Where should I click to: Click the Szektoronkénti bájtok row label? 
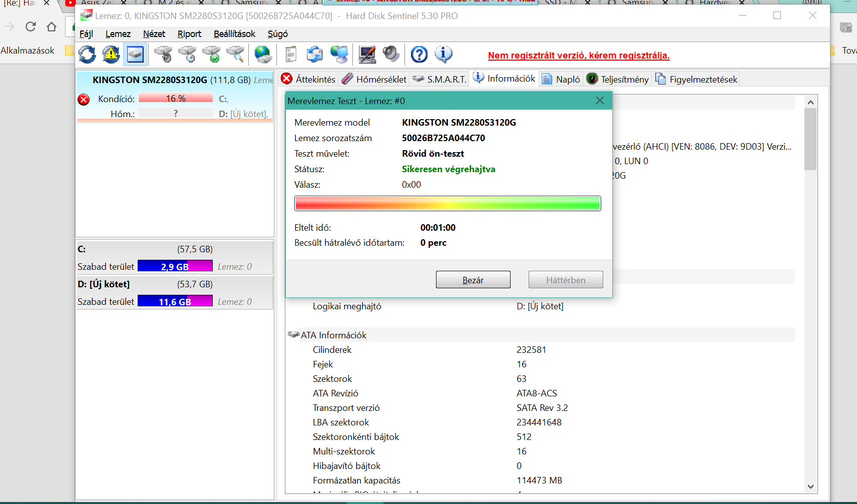[x=356, y=437]
